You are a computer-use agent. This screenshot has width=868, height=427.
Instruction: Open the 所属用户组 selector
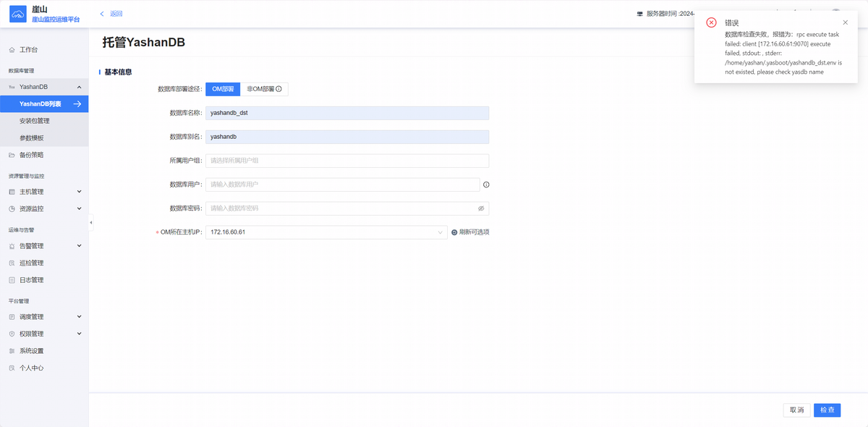[x=347, y=161]
